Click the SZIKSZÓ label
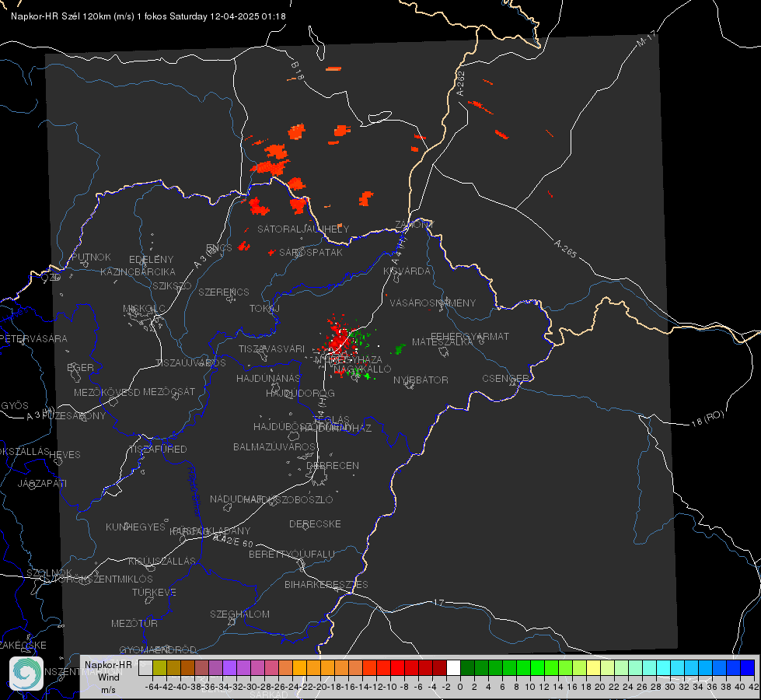The height and width of the screenshot is (700, 761). 172,285
